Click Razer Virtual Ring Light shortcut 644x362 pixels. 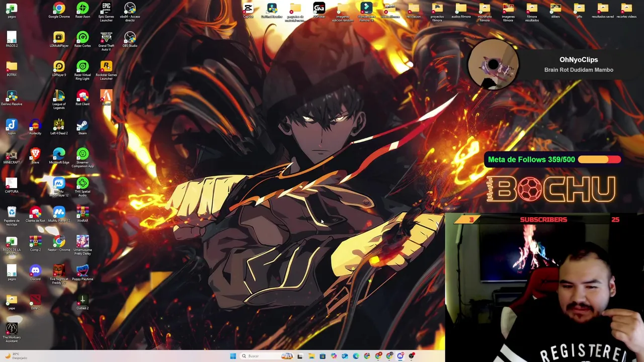(x=83, y=70)
